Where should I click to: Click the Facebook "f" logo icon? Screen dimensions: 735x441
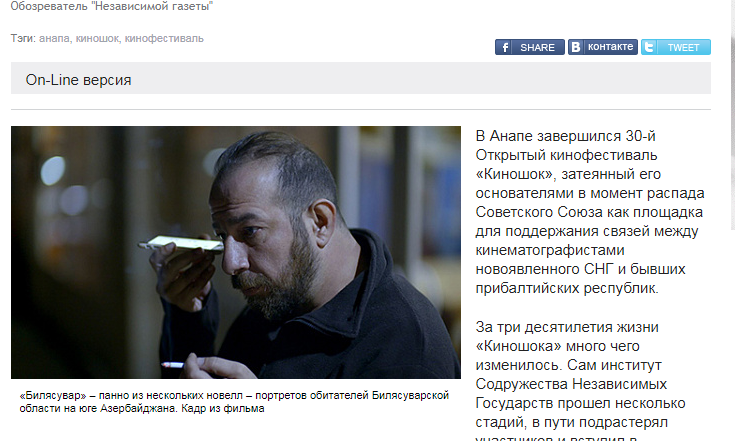coord(504,47)
